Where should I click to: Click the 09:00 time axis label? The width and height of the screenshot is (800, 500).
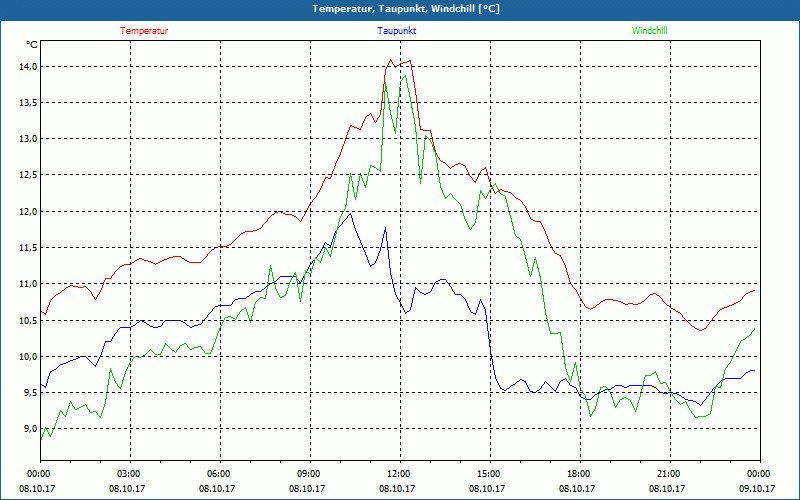[309, 474]
